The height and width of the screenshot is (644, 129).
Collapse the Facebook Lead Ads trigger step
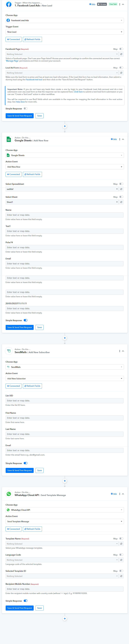(123, 4)
